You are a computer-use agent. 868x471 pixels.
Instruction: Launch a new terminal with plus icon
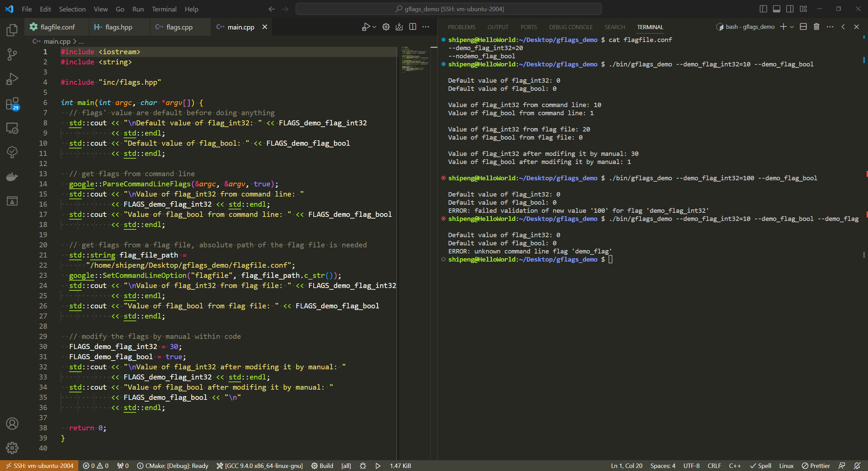[784, 26]
